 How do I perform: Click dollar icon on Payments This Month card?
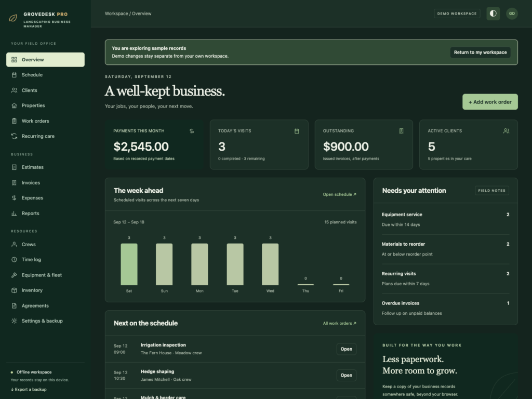point(192,131)
